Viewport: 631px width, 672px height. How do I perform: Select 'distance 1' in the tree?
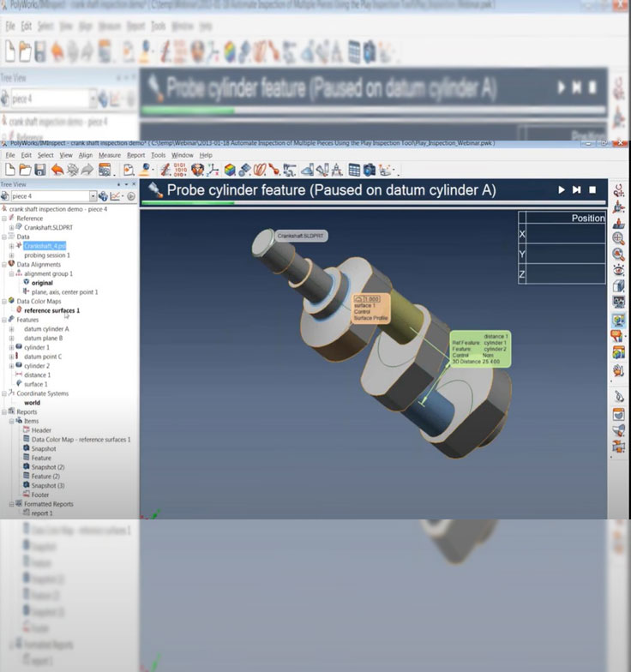(x=38, y=375)
